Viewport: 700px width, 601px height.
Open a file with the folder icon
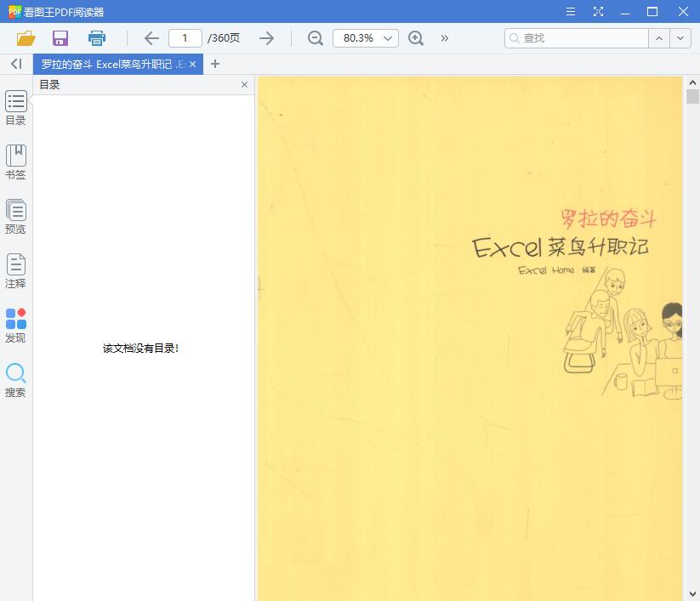(x=26, y=38)
